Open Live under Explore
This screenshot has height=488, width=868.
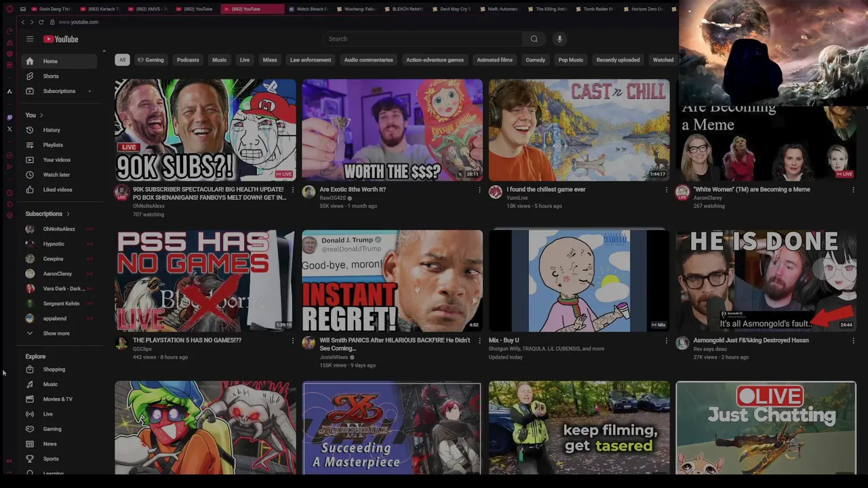point(58,414)
